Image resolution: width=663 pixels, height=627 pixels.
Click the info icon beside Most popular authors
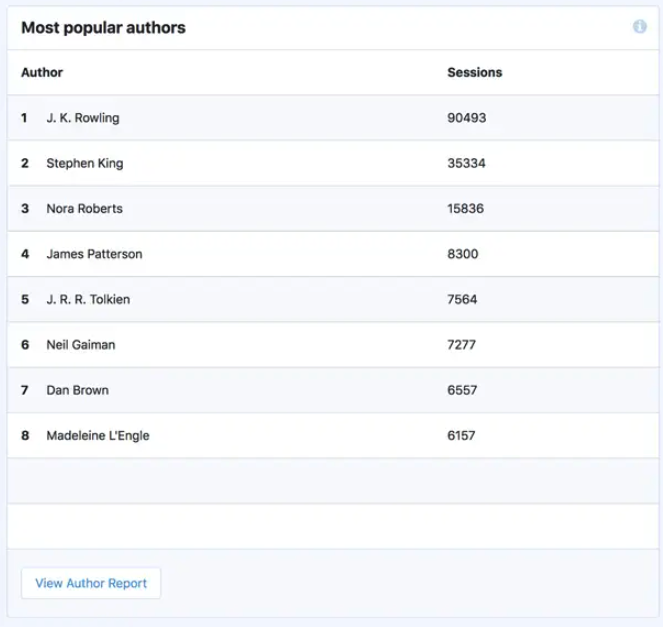point(639,26)
